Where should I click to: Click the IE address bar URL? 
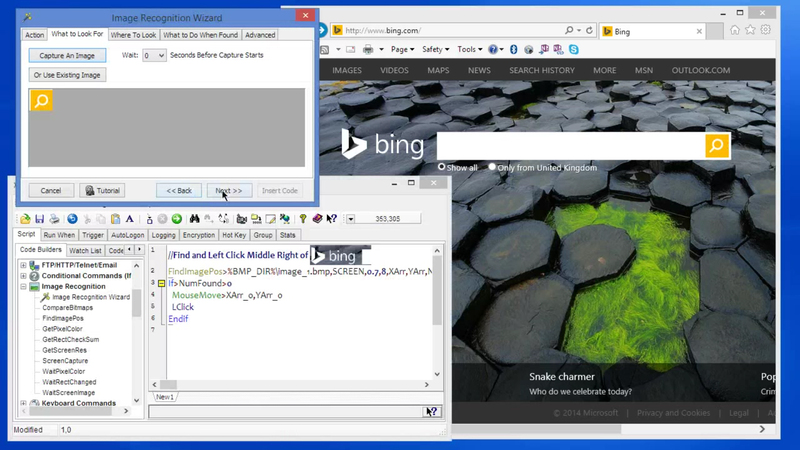tap(383, 31)
